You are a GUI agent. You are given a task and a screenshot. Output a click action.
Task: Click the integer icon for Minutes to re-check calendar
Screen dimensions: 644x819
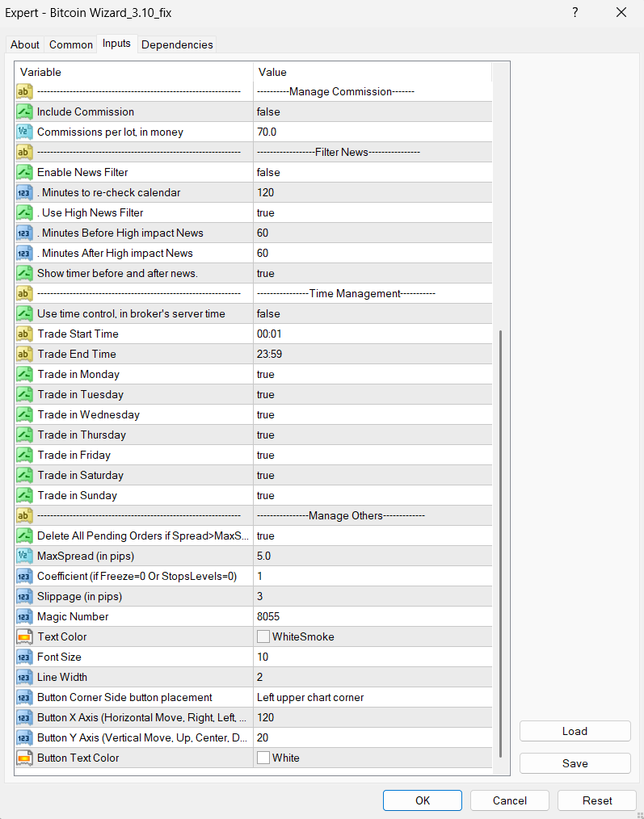point(24,193)
